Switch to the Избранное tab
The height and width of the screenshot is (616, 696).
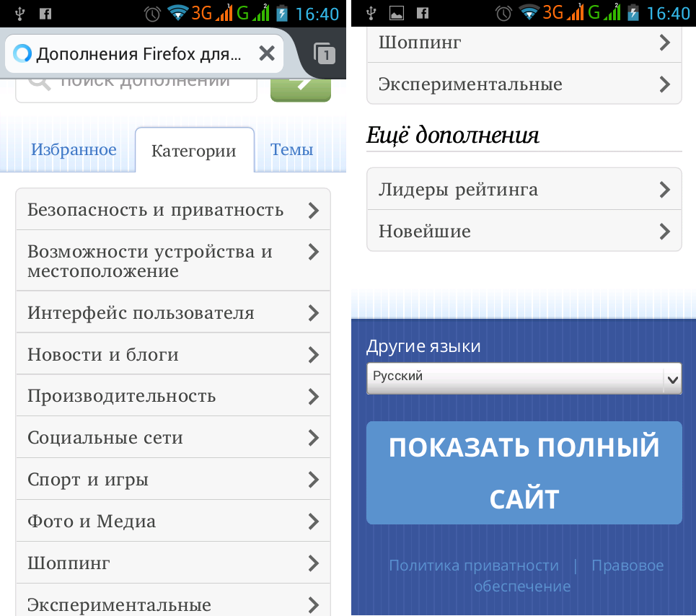pyautogui.click(x=74, y=149)
